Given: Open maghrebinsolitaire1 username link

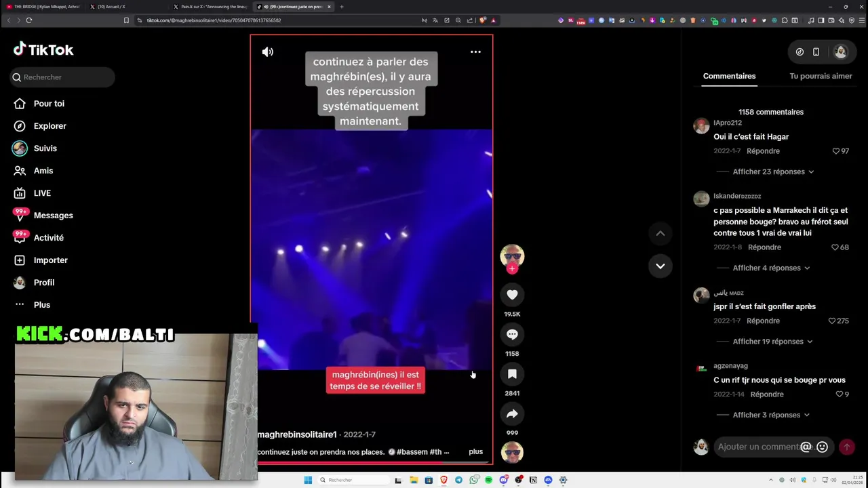Looking at the screenshot, I should coord(297,434).
